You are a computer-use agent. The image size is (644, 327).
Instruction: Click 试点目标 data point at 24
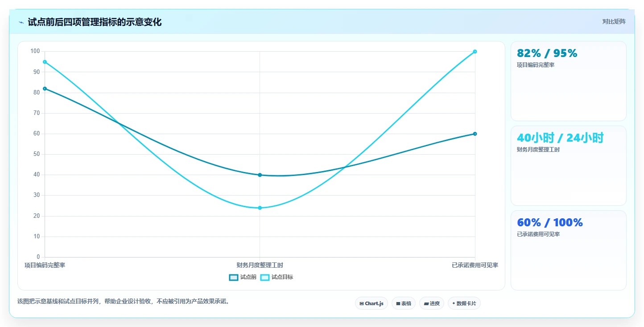coord(260,208)
